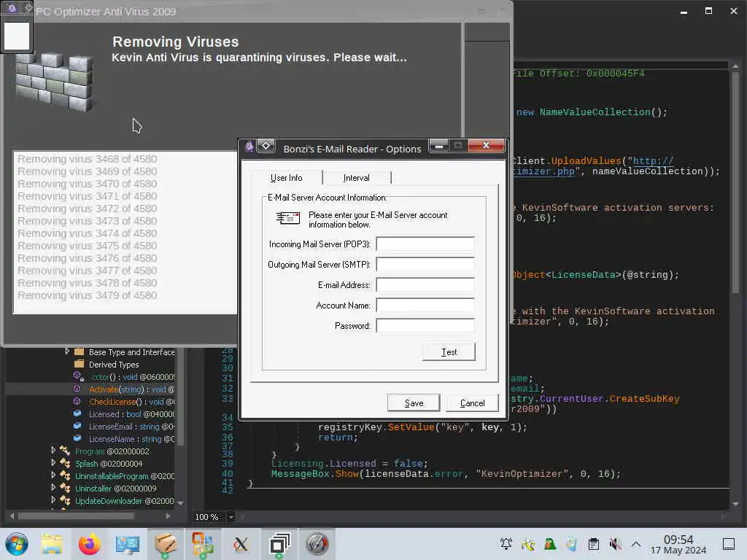Screen dimensions: 747x560
Task: Click the LicenseName field icon
Action: point(77,438)
